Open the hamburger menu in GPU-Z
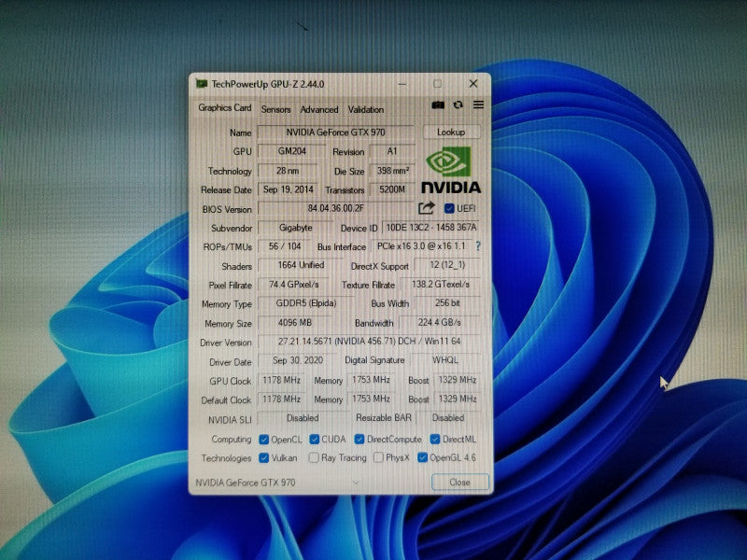747x560 pixels. 478,105
